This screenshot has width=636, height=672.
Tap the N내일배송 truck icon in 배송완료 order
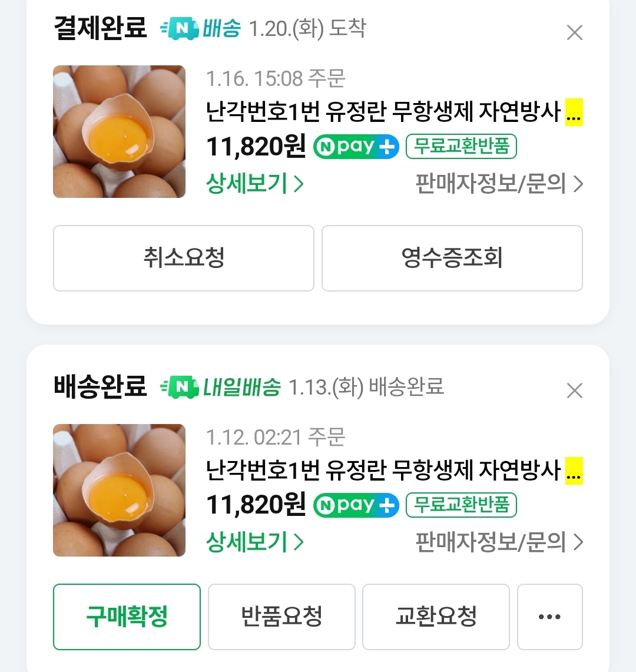tap(180, 388)
